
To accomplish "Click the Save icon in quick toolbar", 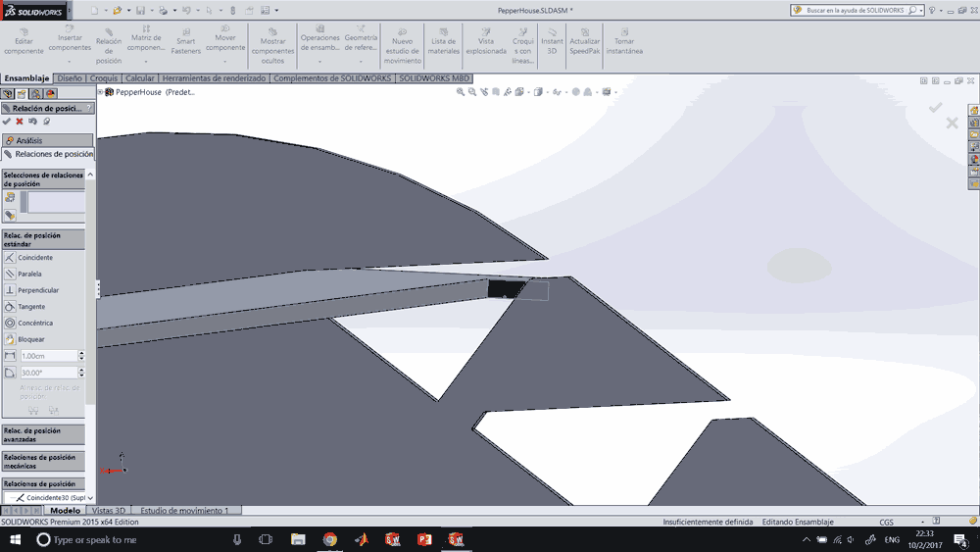I will (x=140, y=10).
